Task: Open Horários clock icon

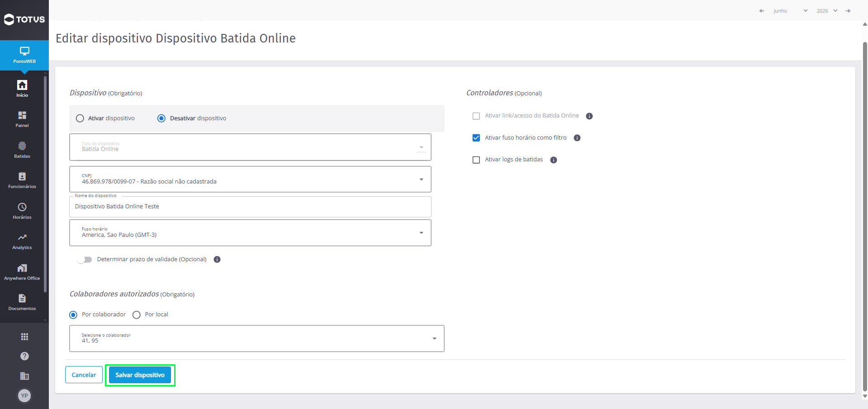Action: click(22, 207)
